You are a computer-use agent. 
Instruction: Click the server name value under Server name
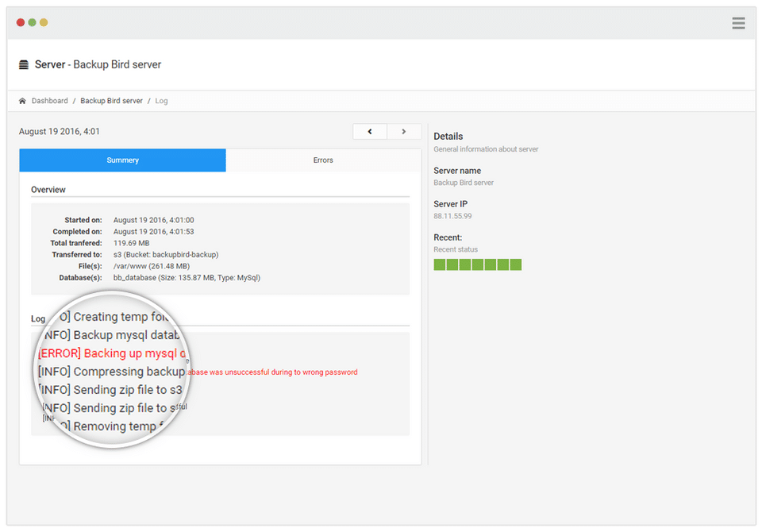click(x=464, y=183)
